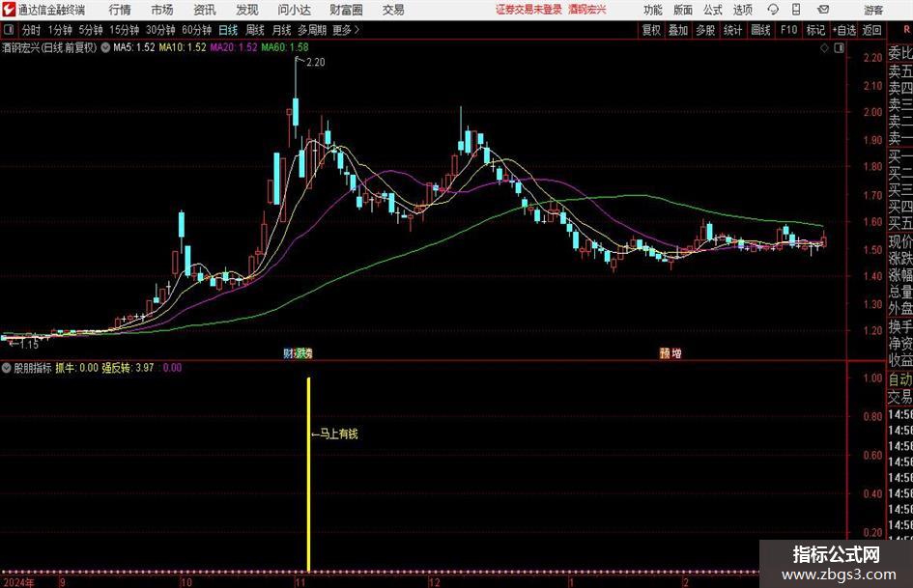
Task: Click the MA60: 1.58 indicator label
Action: click(x=285, y=47)
